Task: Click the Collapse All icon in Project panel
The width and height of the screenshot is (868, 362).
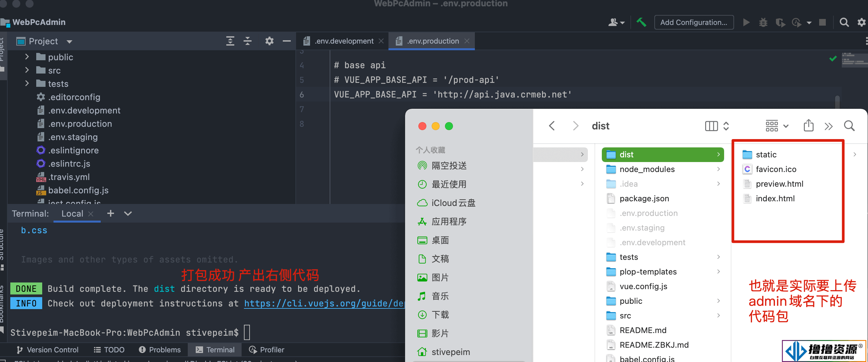Action: pos(248,41)
